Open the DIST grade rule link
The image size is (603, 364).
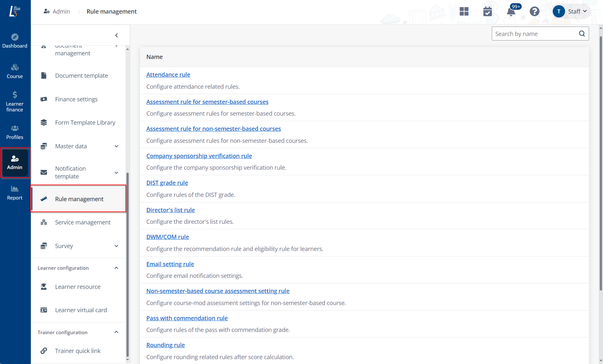(167, 183)
